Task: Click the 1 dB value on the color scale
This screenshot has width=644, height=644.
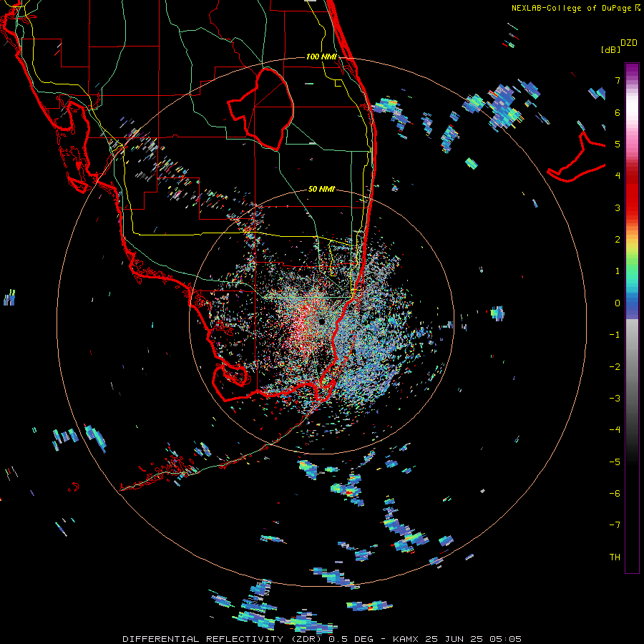Action: (x=618, y=271)
